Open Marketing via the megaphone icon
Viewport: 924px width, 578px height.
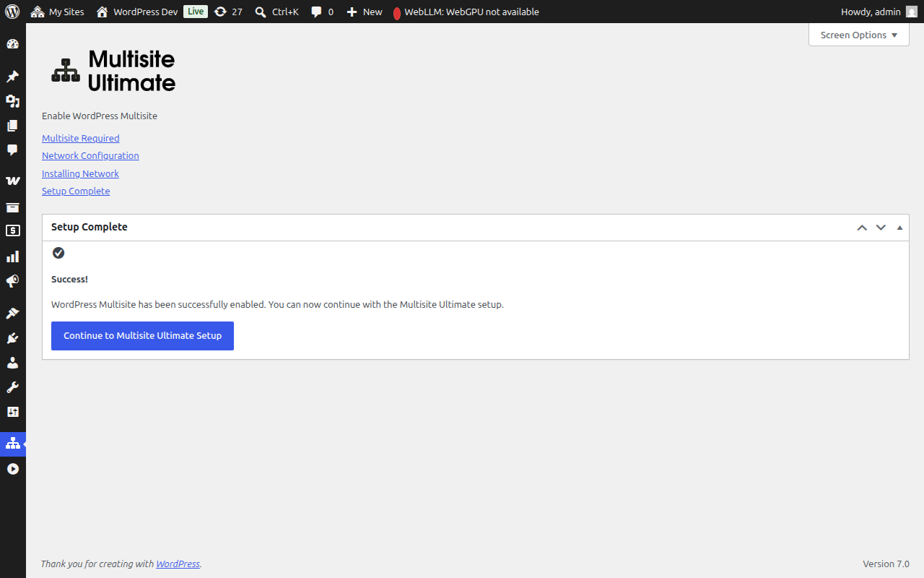tap(12, 281)
